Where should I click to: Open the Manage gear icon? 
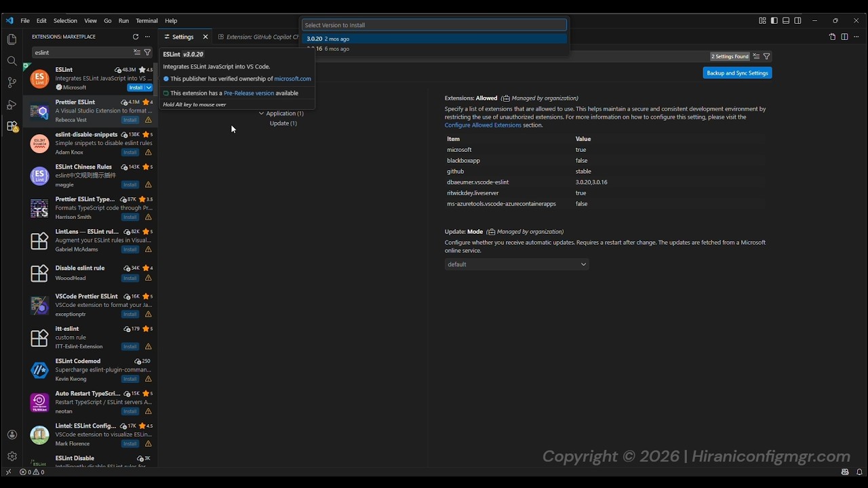click(x=12, y=456)
